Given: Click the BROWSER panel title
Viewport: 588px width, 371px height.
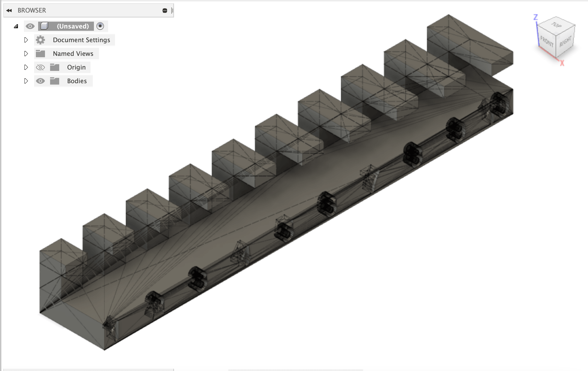Looking at the screenshot, I should pos(32,11).
